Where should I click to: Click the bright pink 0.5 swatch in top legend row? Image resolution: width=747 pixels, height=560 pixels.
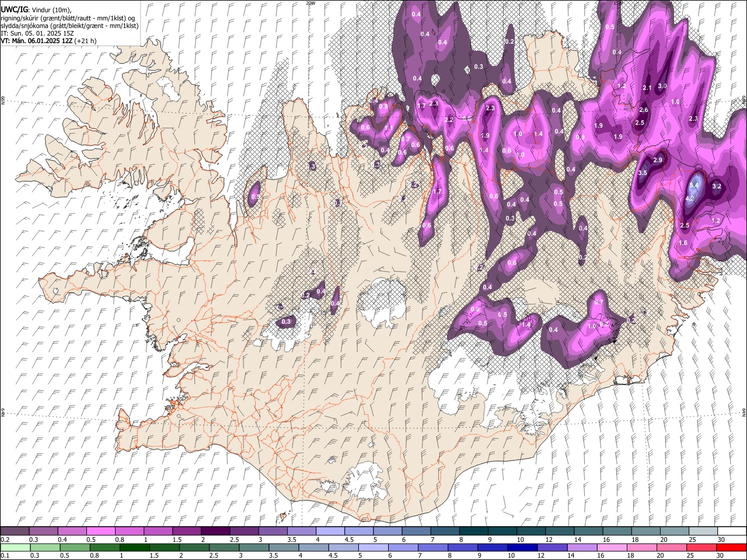pyautogui.click(x=102, y=531)
